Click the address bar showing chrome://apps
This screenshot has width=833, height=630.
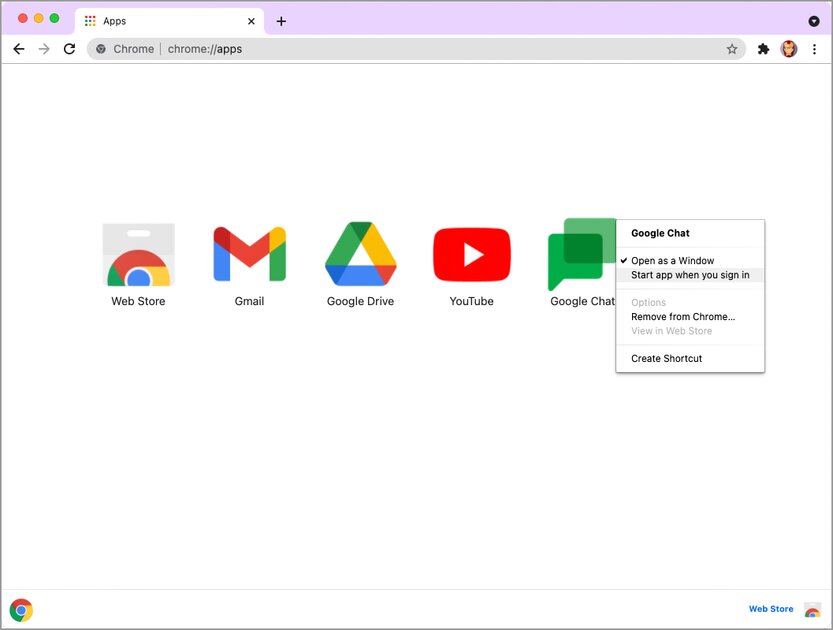(x=416, y=49)
